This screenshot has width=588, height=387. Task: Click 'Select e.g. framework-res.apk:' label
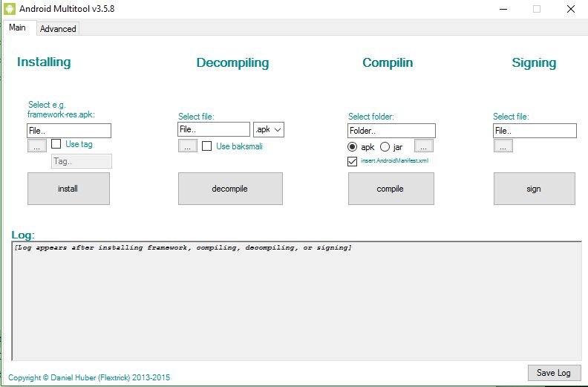[61, 109]
